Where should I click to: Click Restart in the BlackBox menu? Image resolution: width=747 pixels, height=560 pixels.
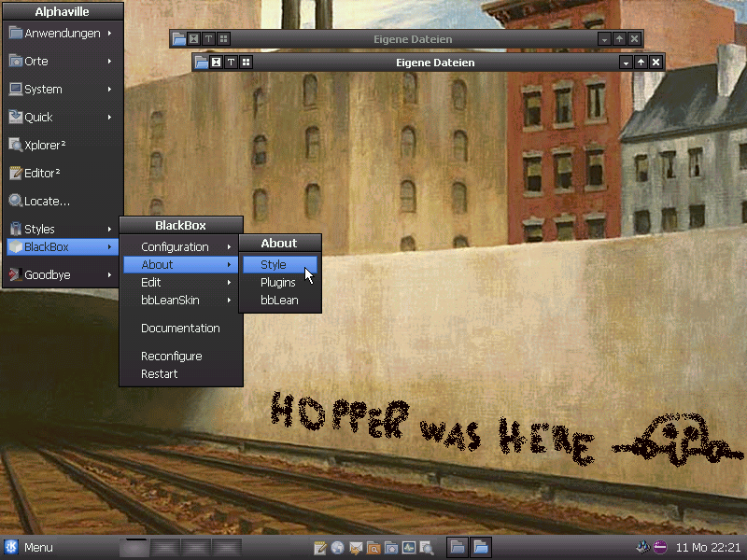coord(180,374)
